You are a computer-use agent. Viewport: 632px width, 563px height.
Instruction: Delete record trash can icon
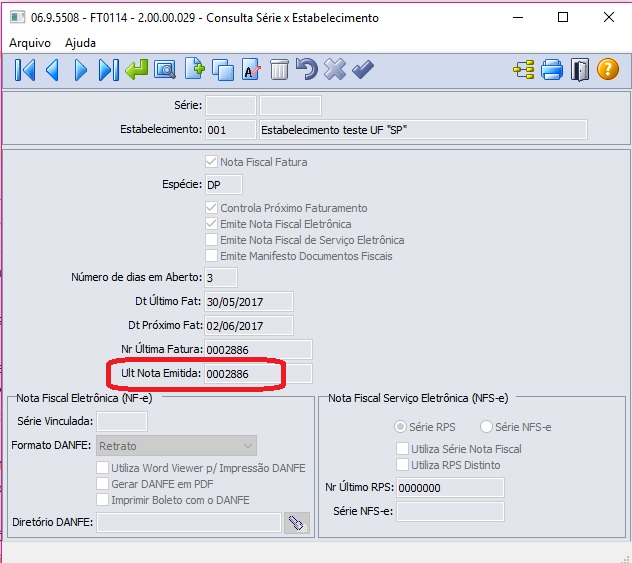pyautogui.click(x=279, y=69)
